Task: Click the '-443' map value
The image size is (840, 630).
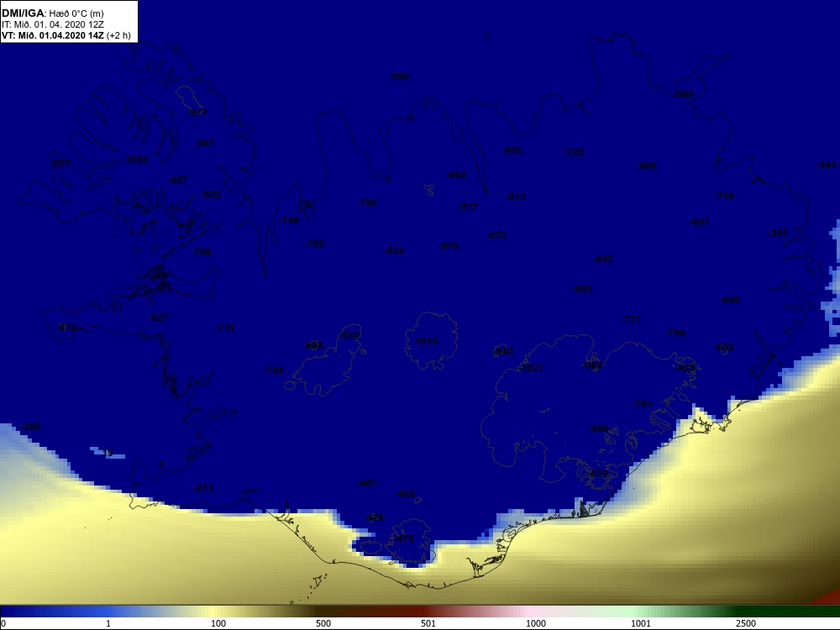Action: [x=827, y=165]
